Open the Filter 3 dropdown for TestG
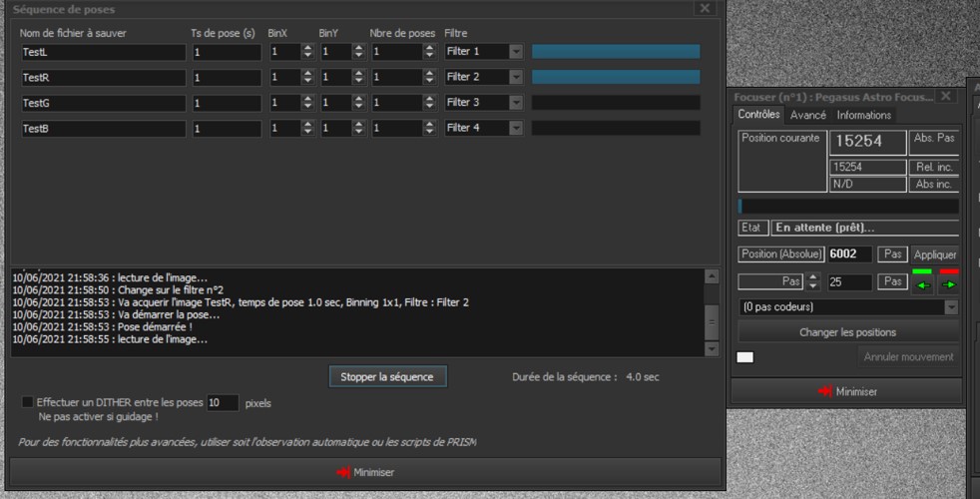This screenshot has width=980, height=499. pyautogui.click(x=516, y=103)
